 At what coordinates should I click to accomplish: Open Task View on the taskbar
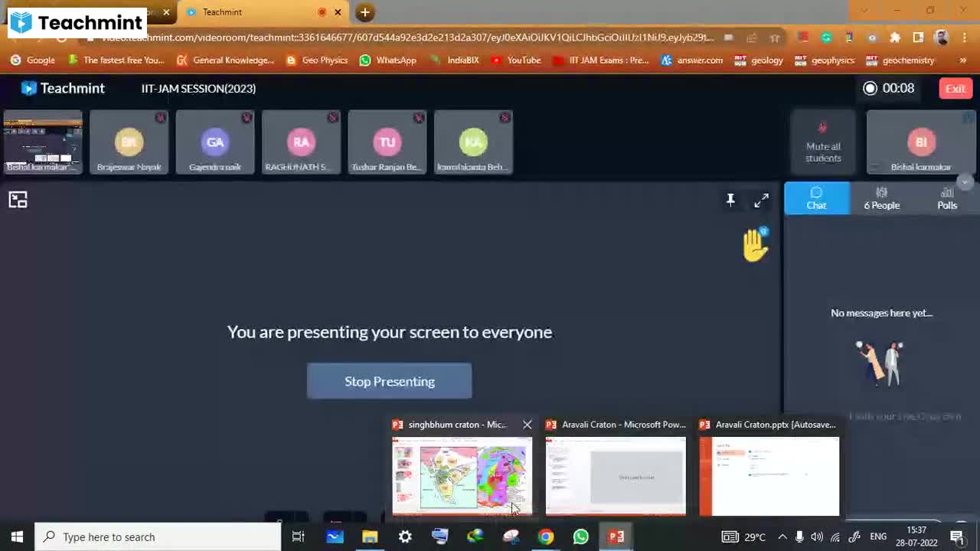pos(299,536)
